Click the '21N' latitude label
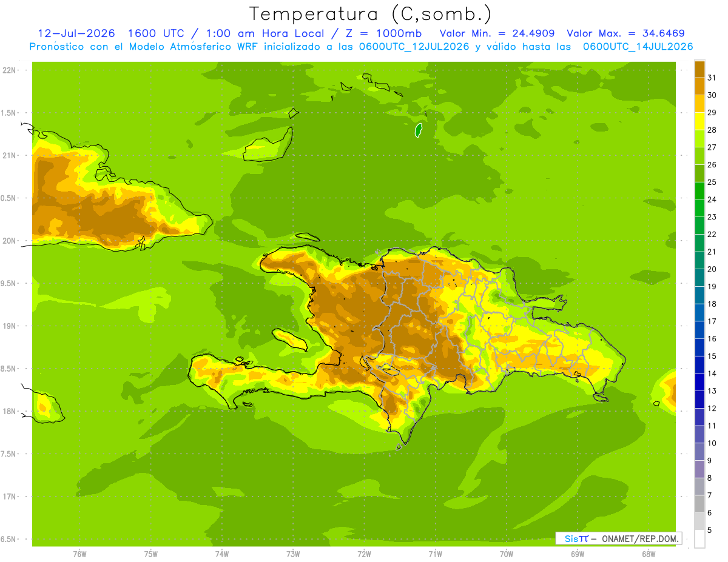 9,155
